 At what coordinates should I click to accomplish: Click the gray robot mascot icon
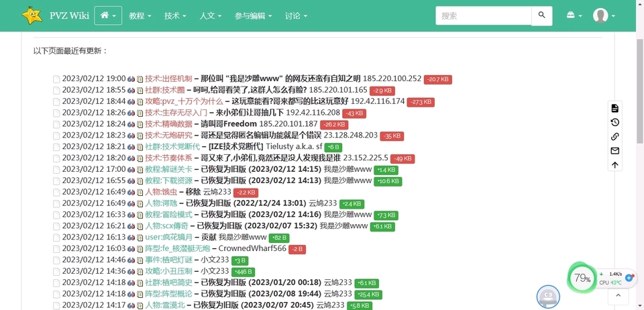coord(548,296)
